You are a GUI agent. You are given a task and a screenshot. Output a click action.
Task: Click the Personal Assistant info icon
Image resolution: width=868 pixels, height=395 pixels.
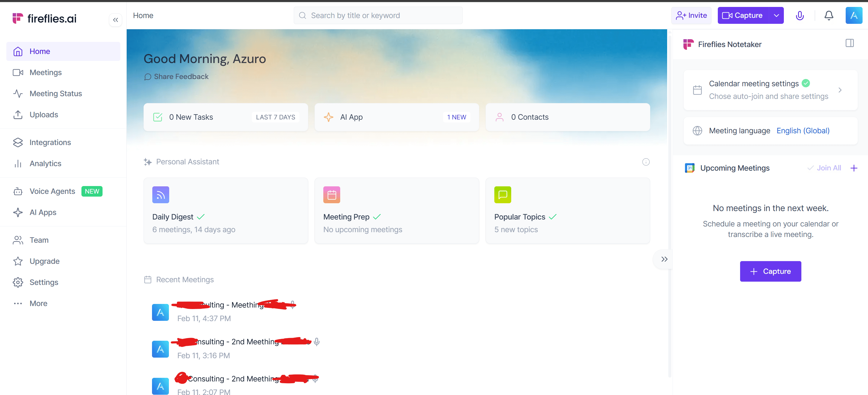pyautogui.click(x=646, y=162)
